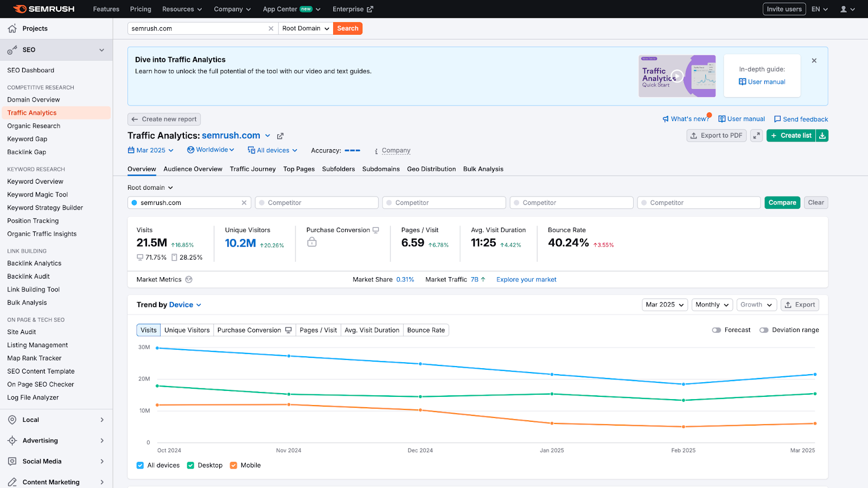868x488 pixels.
Task: Click the Social Media speech-bubble icon
Action: click(x=12, y=461)
